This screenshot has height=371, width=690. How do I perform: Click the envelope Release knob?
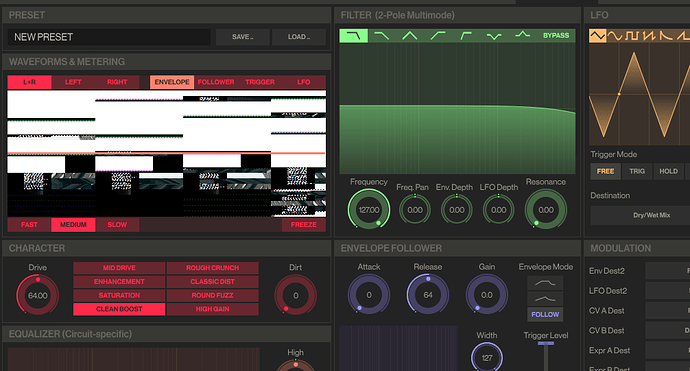click(428, 295)
